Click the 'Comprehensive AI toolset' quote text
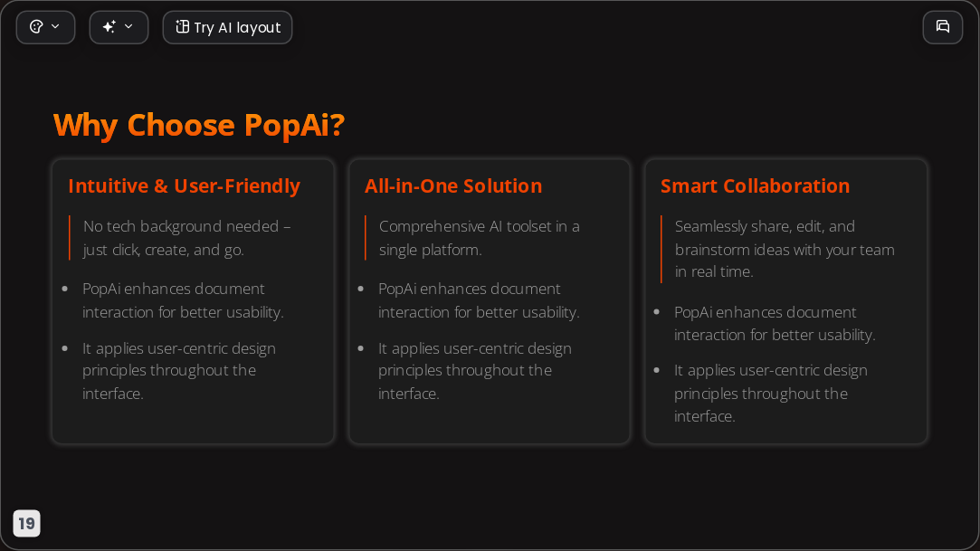This screenshot has width=980, height=551. (480, 237)
